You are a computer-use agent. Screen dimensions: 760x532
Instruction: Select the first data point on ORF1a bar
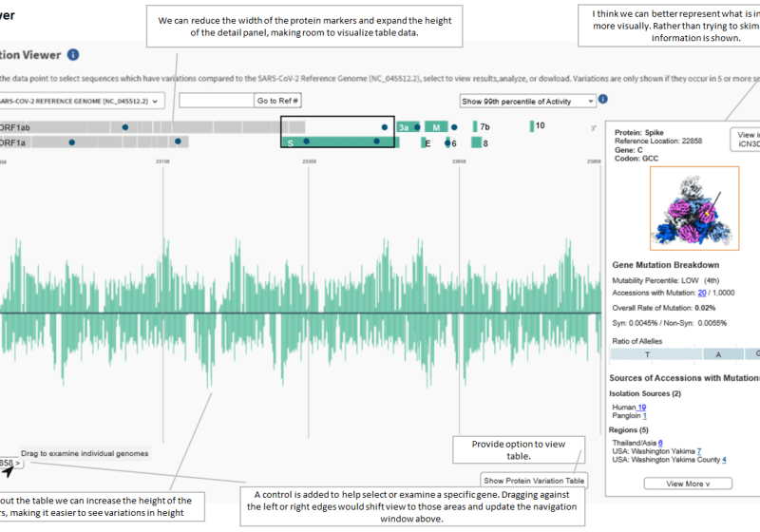(72, 142)
